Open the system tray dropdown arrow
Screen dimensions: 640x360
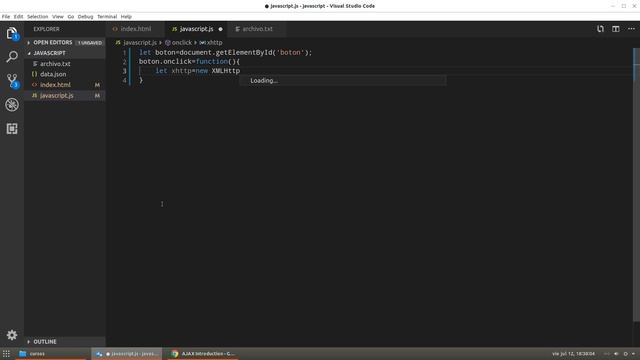point(633,354)
